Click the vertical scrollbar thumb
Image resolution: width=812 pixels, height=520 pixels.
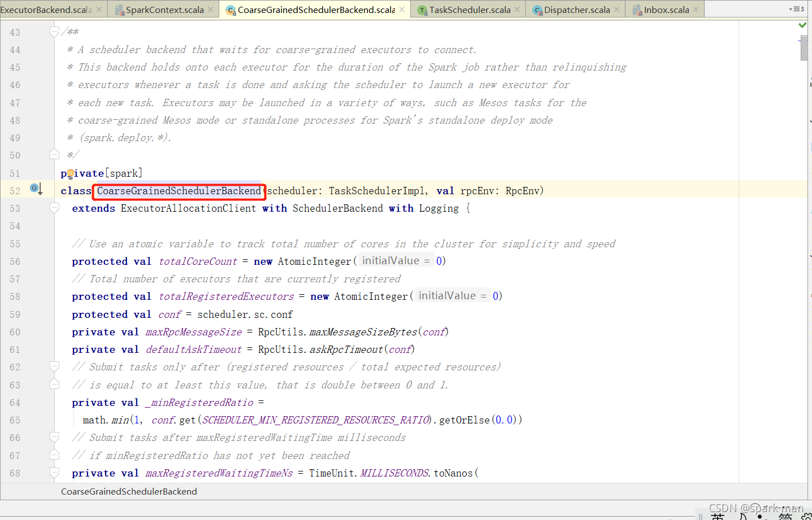(804, 47)
